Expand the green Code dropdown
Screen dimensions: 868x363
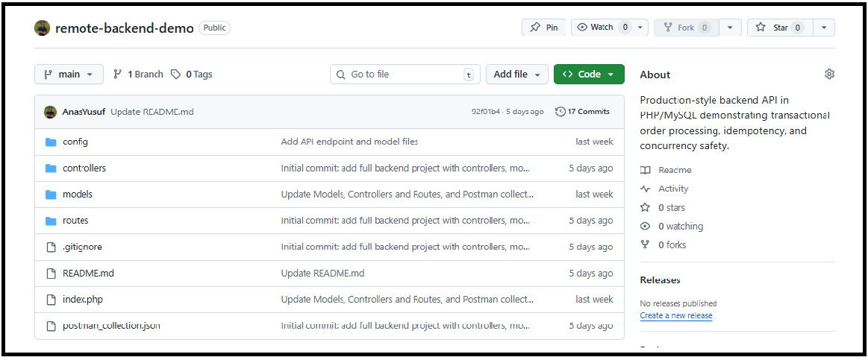point(589,75)
